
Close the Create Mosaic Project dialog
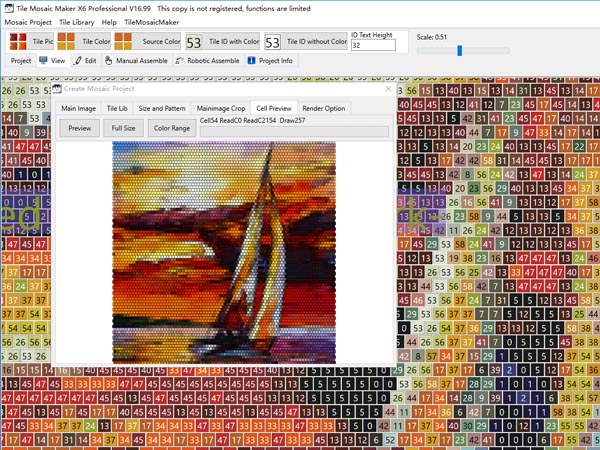[388, 89]
